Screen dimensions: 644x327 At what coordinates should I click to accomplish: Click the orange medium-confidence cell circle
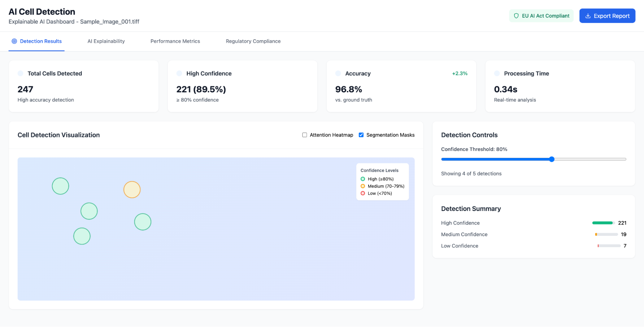(x=132, y=190)
